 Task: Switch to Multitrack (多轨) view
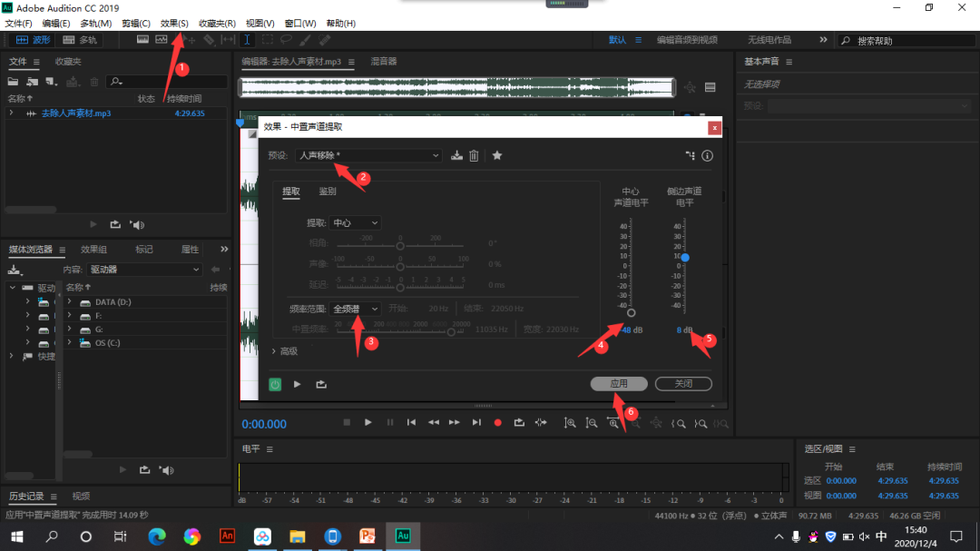click(x=79, y=39)
